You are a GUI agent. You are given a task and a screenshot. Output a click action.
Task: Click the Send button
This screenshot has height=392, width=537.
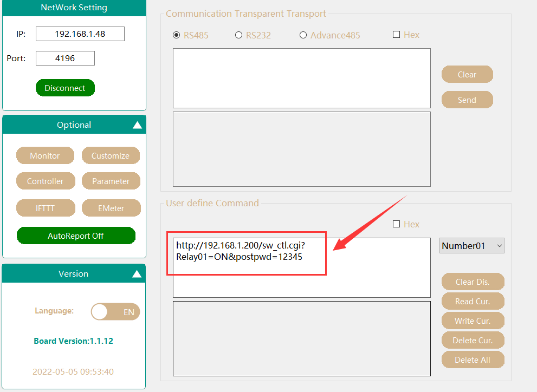coord(467,100)
